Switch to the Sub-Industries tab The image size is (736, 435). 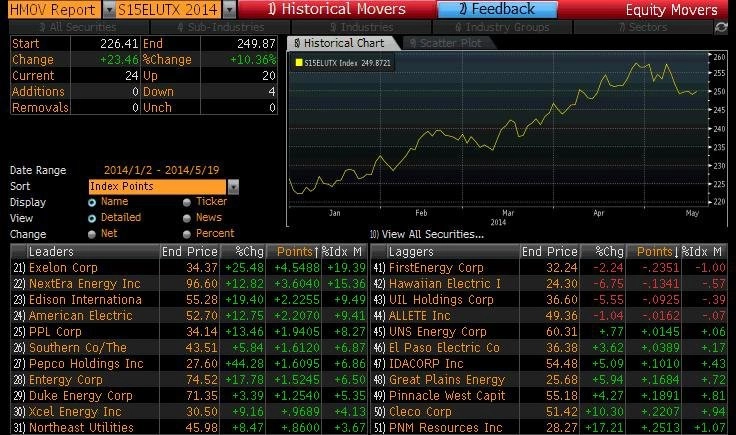click(x=221, y=27)
